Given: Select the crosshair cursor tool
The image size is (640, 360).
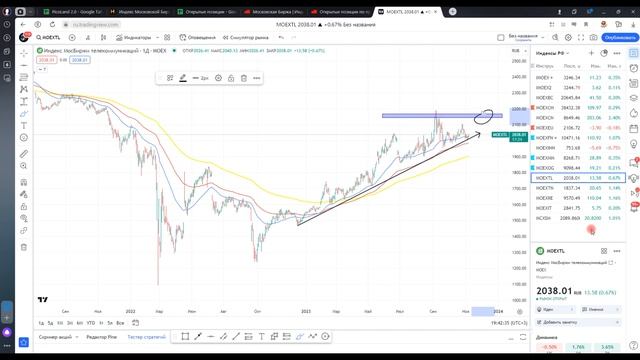Looking at the screenshot, I should coord(24,53).
